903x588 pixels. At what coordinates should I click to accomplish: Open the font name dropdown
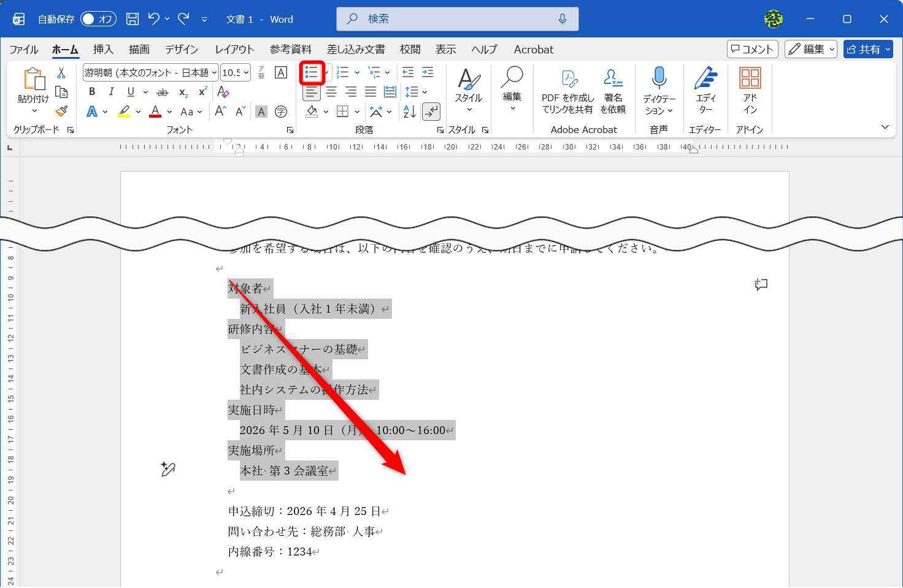(215, 72)
